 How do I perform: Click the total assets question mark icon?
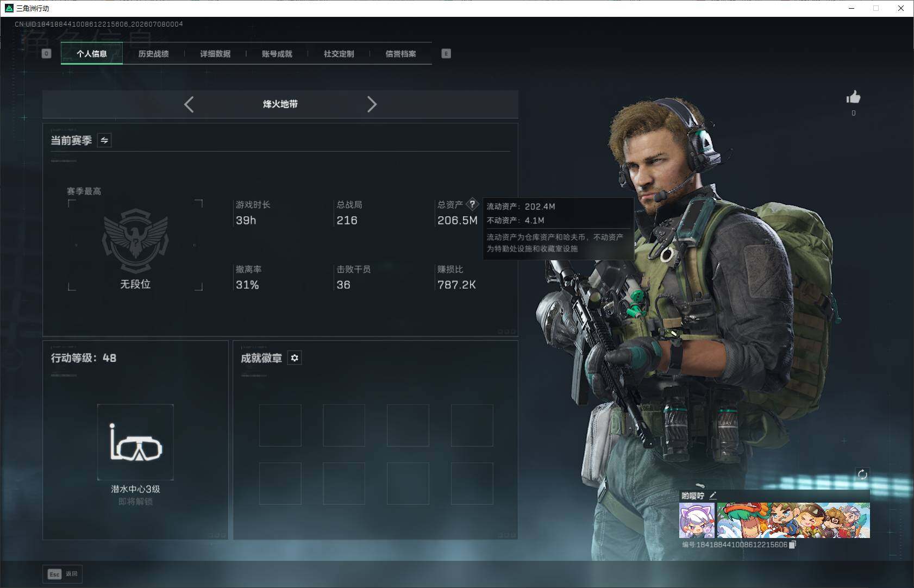472,204
